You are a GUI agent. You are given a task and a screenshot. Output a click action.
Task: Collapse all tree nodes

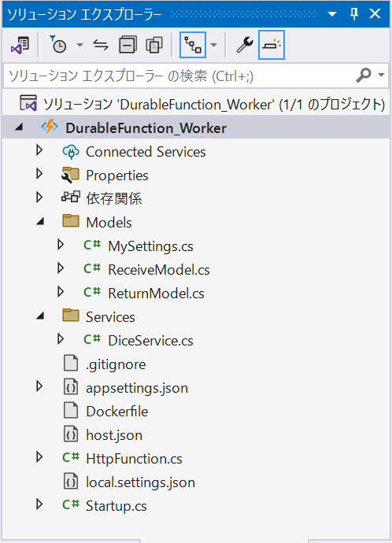(128, 45)
